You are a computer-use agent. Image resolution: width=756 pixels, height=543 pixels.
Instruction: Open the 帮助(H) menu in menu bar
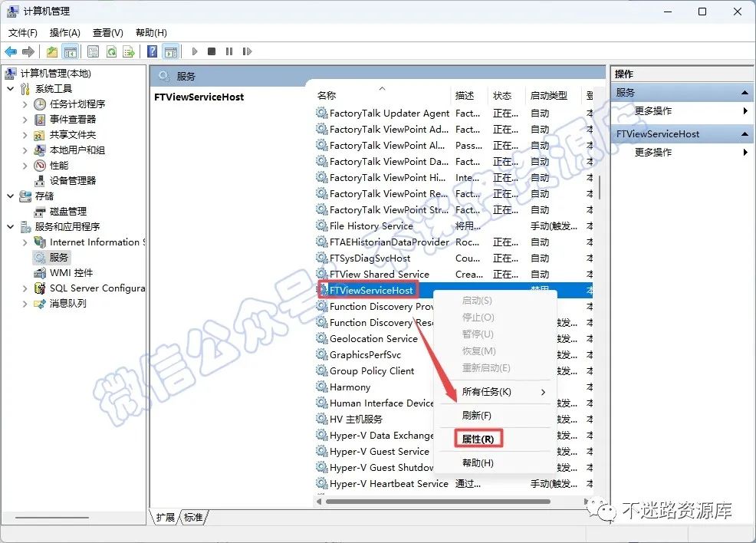pyautogui.click(x=151, y=33)
